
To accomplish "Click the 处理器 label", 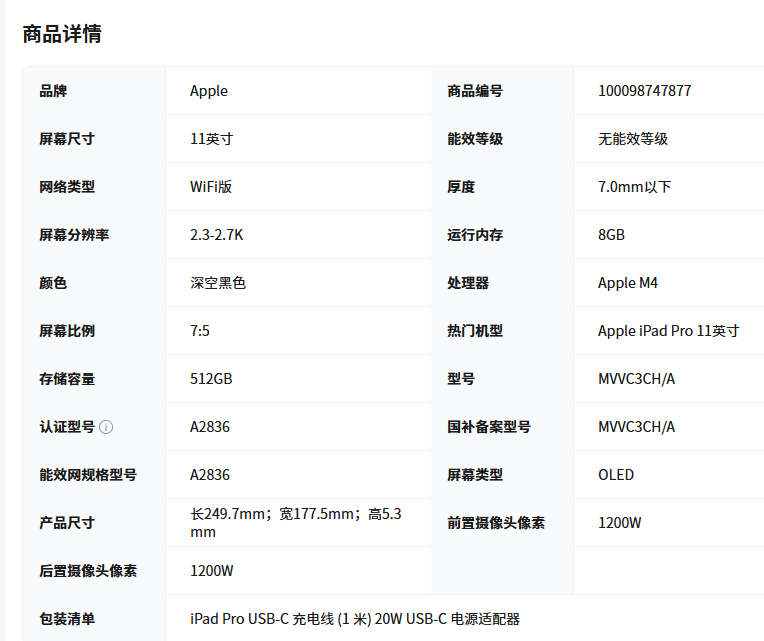I will [x=468, y=283].
